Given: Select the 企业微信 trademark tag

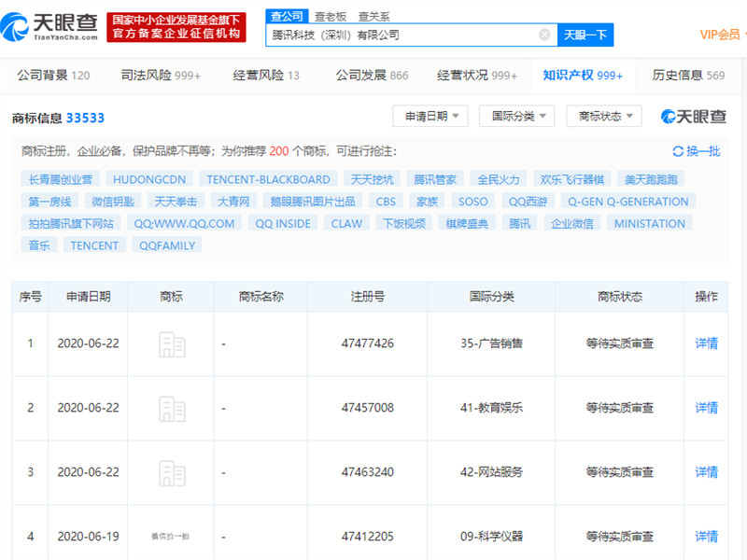Looking at the screenshot, I should [572, 223].
